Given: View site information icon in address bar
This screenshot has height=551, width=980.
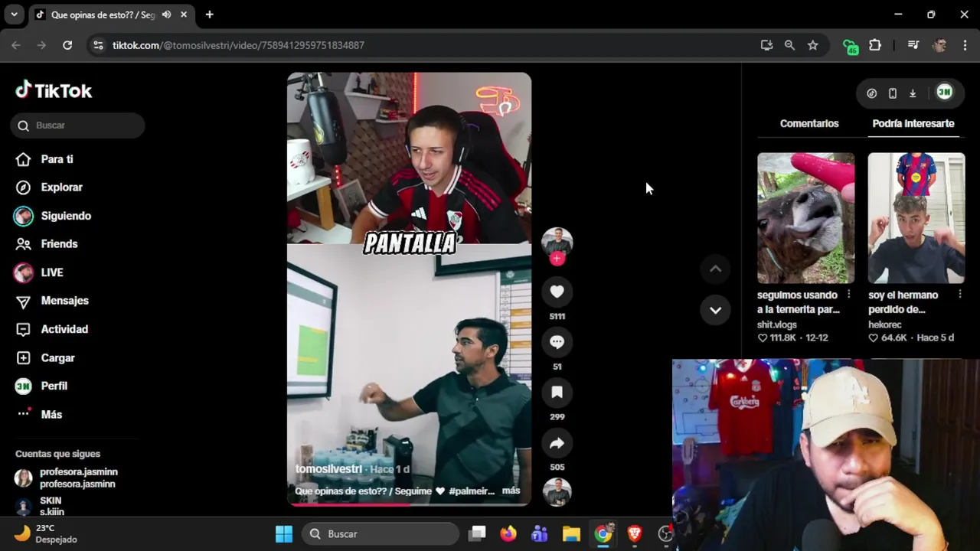Looking at the screenshot, I should pos(98,45).
